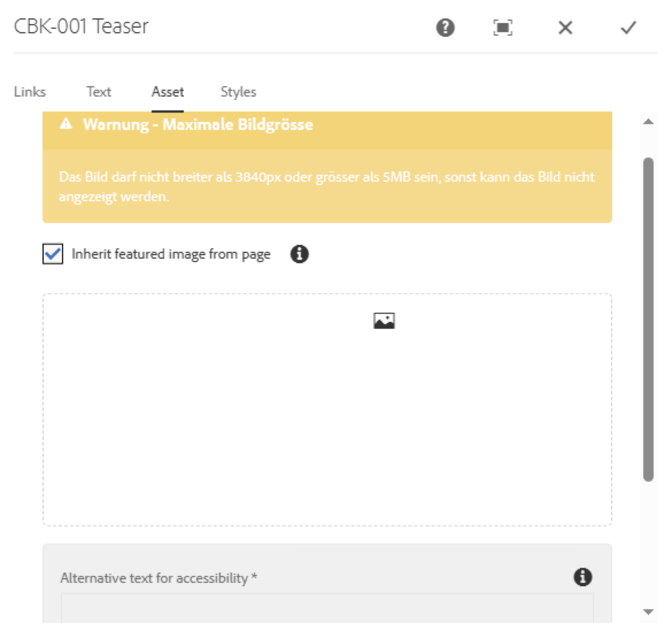Click the CBK-001 Teaser dialog title
The image size is (672, 638).
[81, 26]
